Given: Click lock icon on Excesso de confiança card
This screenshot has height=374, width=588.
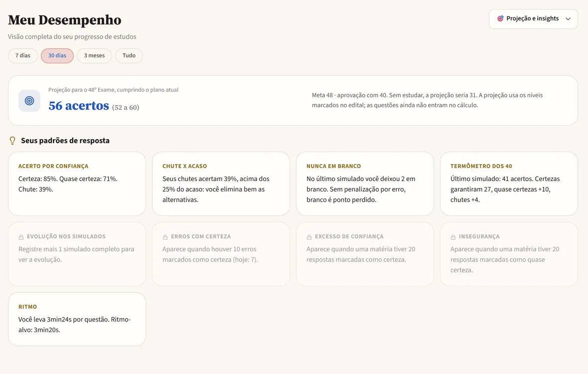Looking at the screenshot, I should point(309,237).
